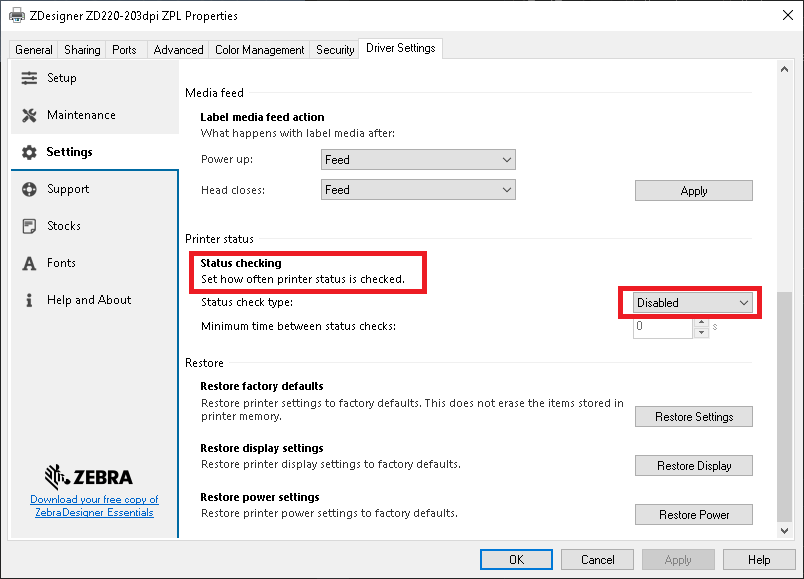Screen dimensions: 804x579
Task: Open the Status check type dropdown
Action: point(692,302)
